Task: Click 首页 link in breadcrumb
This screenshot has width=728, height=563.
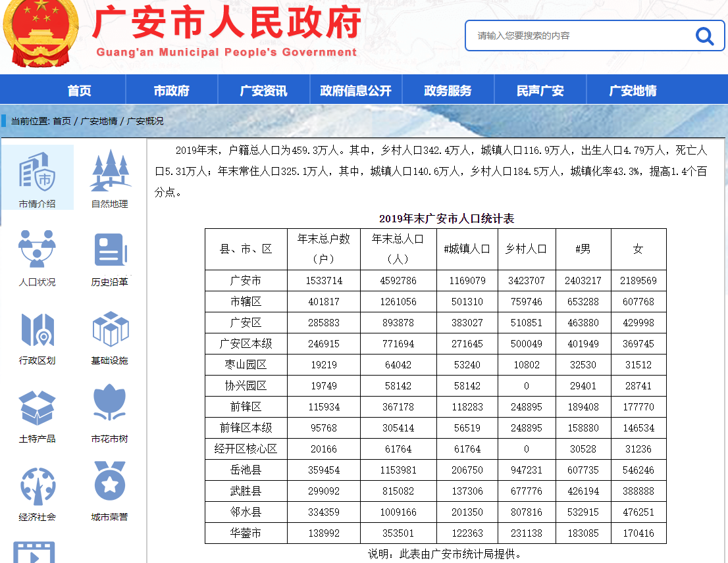Action: click(62, 121)
